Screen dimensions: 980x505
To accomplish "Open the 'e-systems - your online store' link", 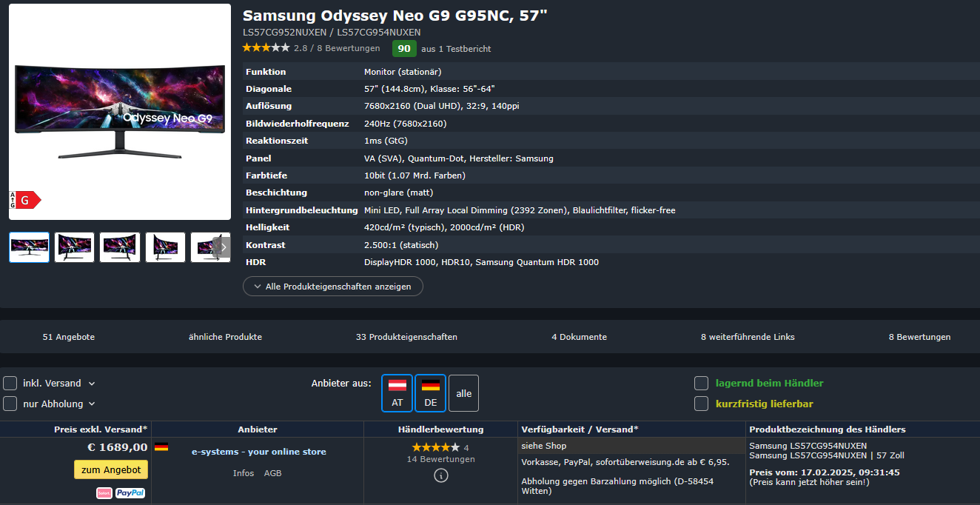I will click(x=259, y=452).
